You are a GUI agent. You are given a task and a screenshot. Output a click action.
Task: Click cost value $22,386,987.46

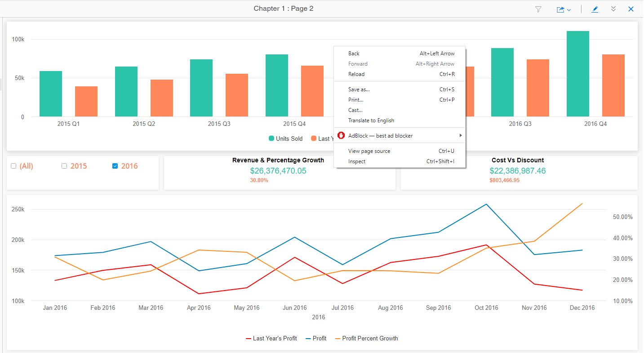pos(518,171)
